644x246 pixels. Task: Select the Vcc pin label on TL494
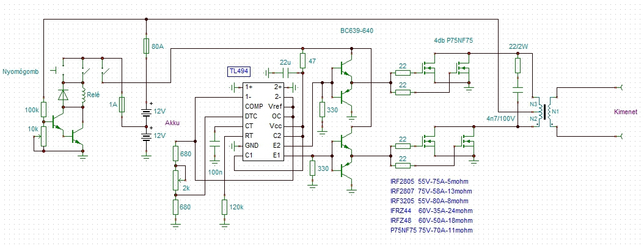276,126
